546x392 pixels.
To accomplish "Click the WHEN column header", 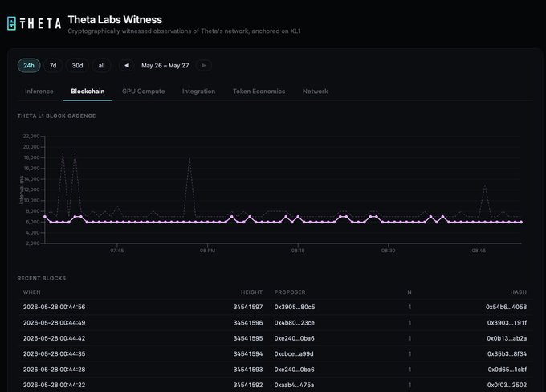I will [31, 292].
